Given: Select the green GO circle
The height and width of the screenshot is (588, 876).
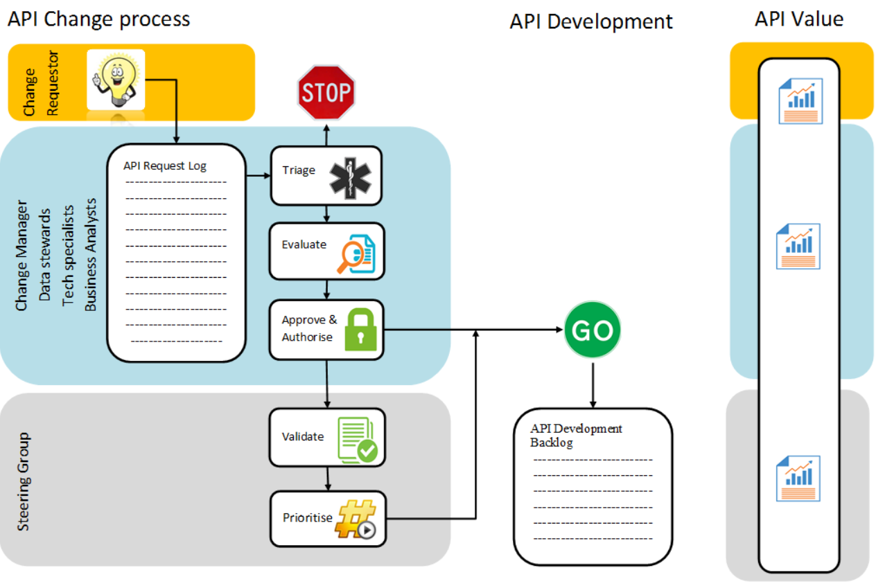Looking at the screenshot, I should (x=592, y=330).
